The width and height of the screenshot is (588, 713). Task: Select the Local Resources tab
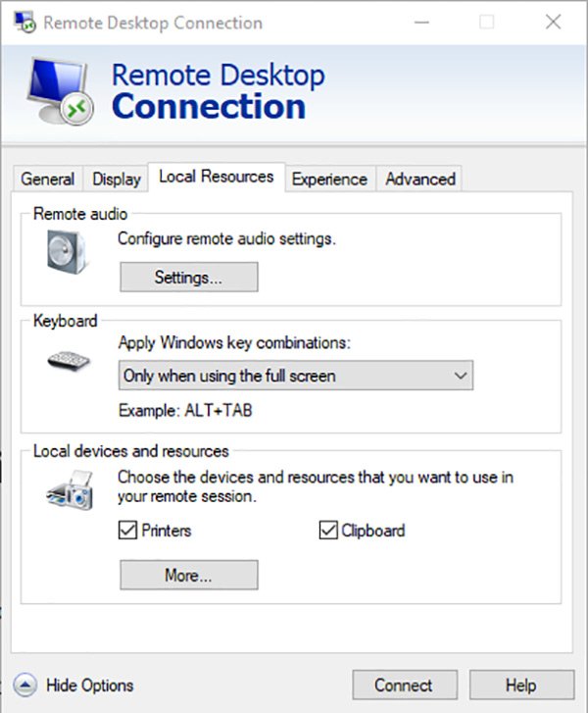[216, 178]
